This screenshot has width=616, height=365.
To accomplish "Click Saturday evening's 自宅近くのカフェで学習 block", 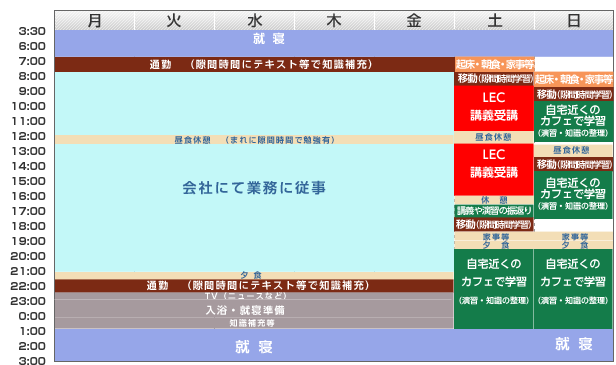I will coord(494,289).
